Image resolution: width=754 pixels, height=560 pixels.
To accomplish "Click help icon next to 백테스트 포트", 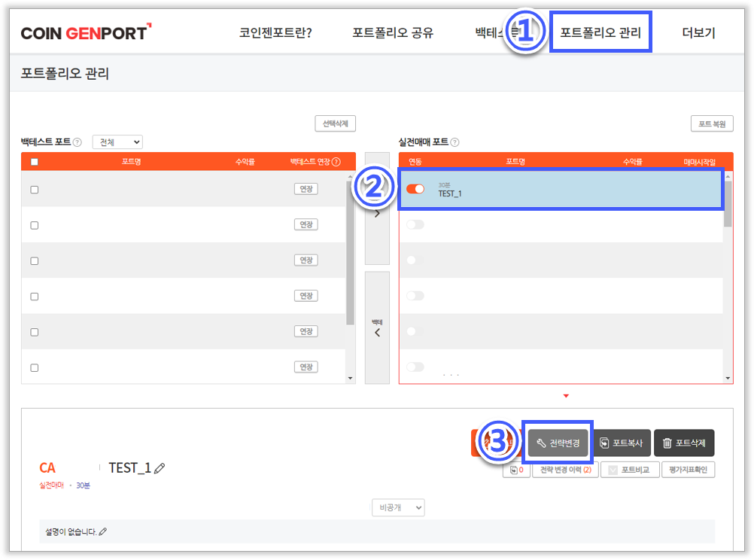I will click(78, 142).
